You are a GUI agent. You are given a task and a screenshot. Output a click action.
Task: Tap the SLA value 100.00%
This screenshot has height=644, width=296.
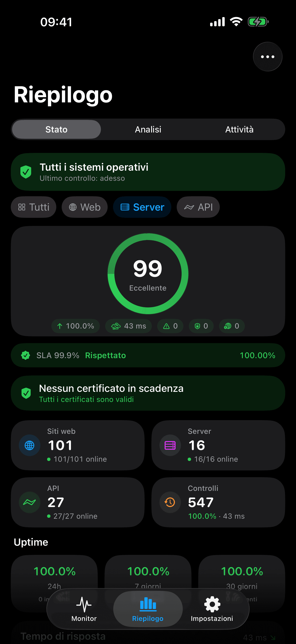(257, 355)
